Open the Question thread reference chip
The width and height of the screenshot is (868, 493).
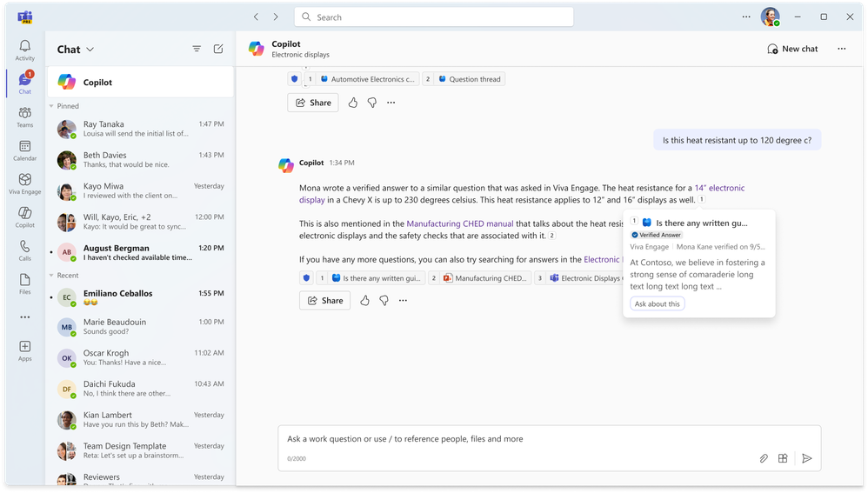point(464,79)
